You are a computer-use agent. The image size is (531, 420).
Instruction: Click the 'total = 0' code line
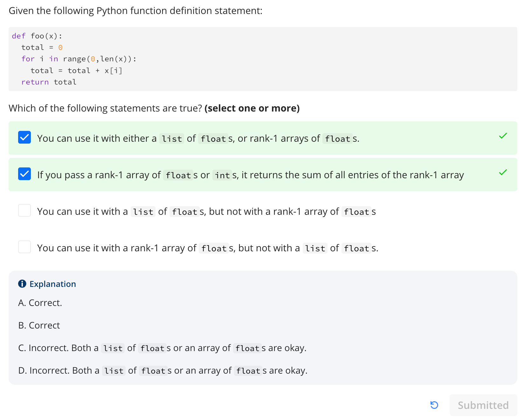point(42,47)
